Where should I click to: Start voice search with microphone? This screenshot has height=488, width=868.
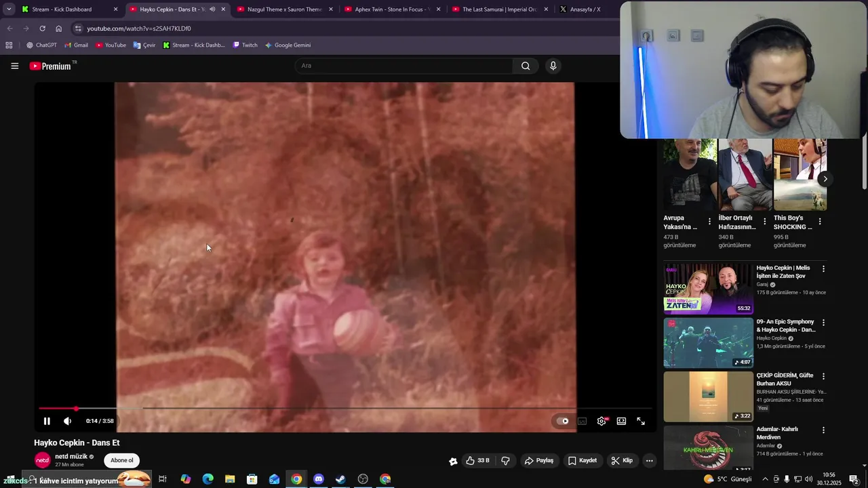[553, 66]
